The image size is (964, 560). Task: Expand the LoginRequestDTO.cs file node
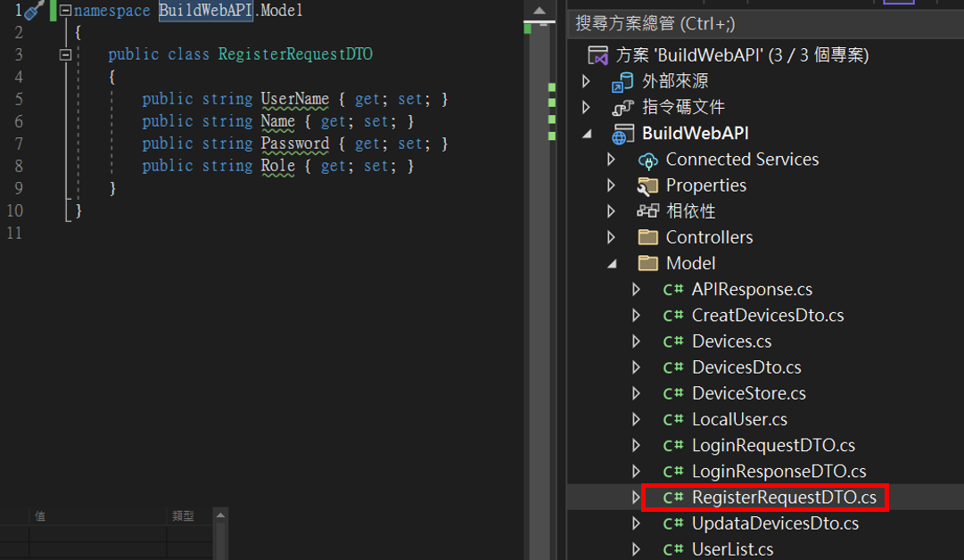[637, 445]
